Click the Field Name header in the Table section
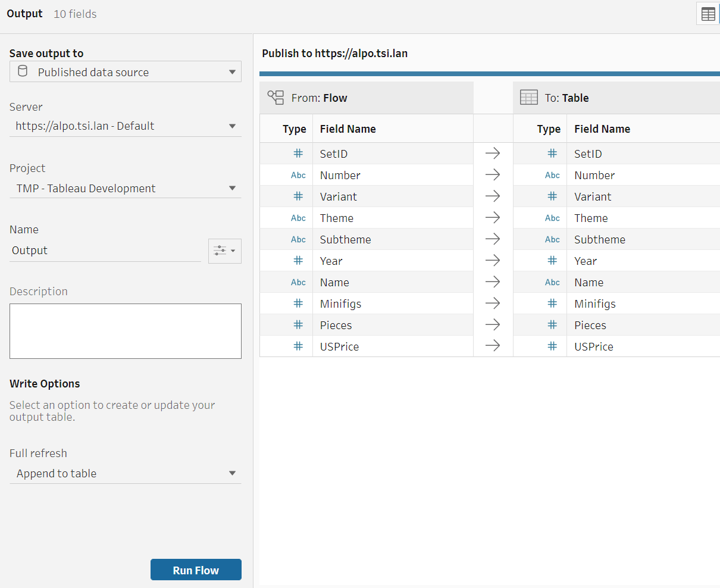Viewport: 720px width, 588px height. (x=602, y=129)
